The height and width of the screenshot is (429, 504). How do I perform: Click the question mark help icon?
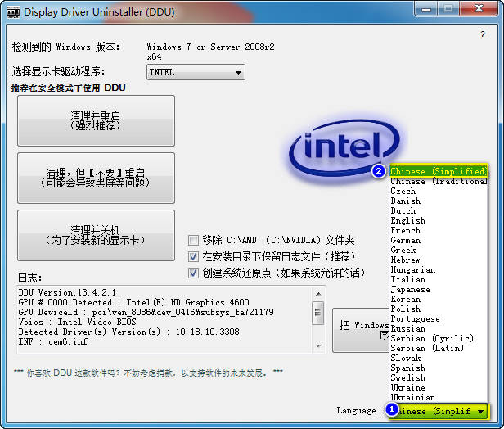[483, 34]
